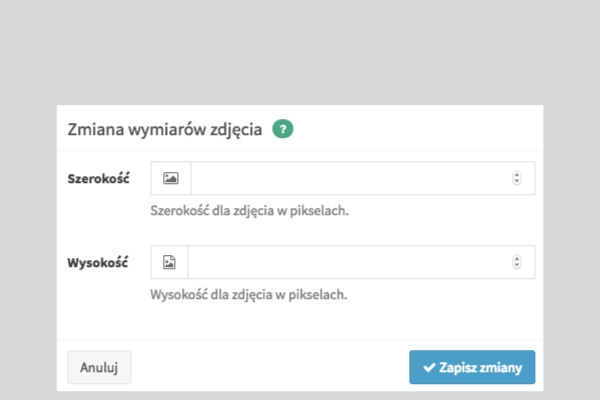Click empty footer space between Anuluj and Zapisz
This screenshot has height=400, width=600.
coord(270,367)
